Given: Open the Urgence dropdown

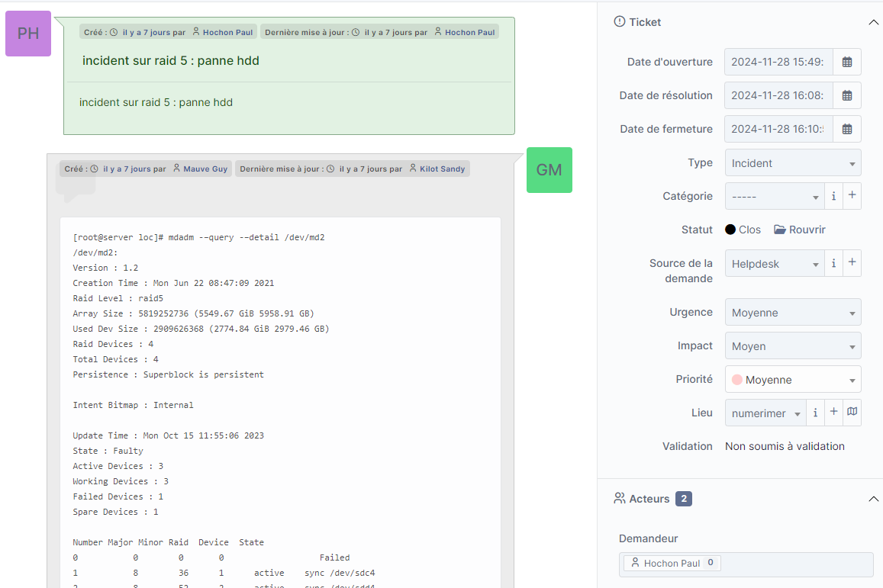Looking at the screenshot, I should [x=792, y=313].
